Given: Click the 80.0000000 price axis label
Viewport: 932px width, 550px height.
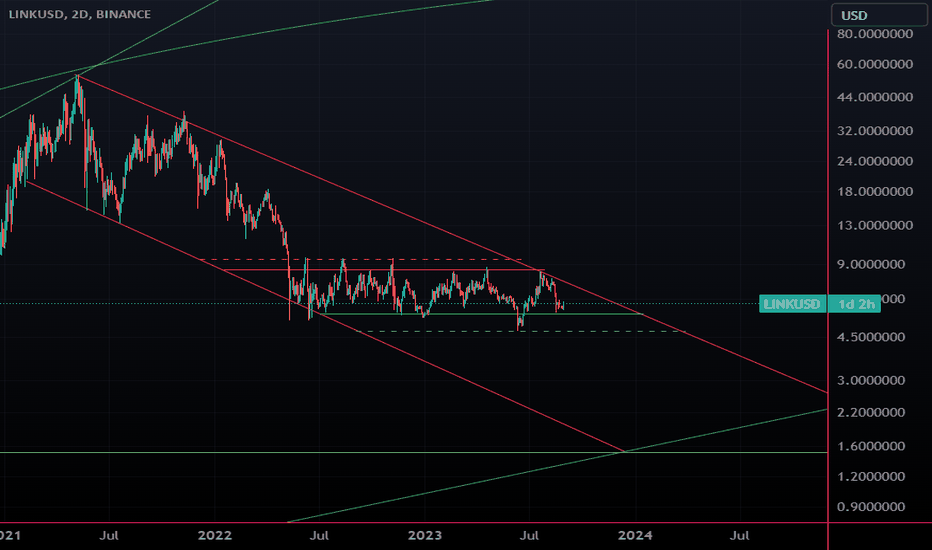Looking at the screenshot, I should click(874, 34).
